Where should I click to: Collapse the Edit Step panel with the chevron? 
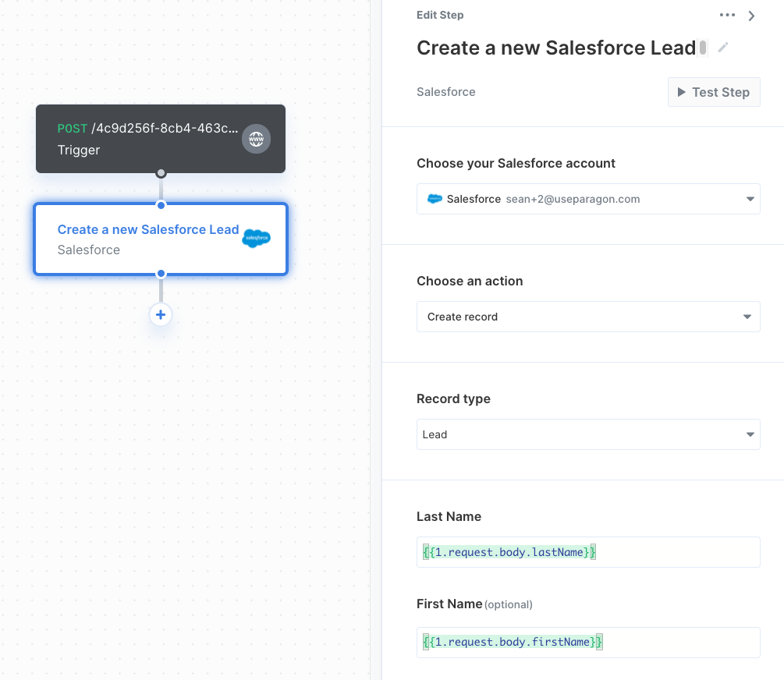click(x=751, y=16)
